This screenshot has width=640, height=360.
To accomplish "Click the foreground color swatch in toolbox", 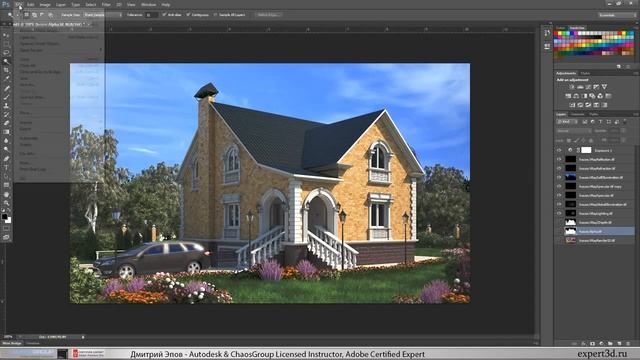I will pyautogui.click(x=4, y=217).
